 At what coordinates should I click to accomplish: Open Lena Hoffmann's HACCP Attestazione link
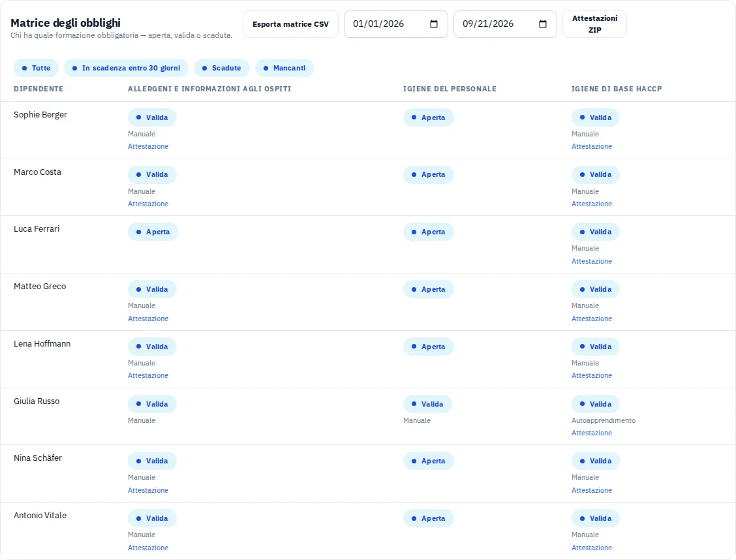(591, 375)
